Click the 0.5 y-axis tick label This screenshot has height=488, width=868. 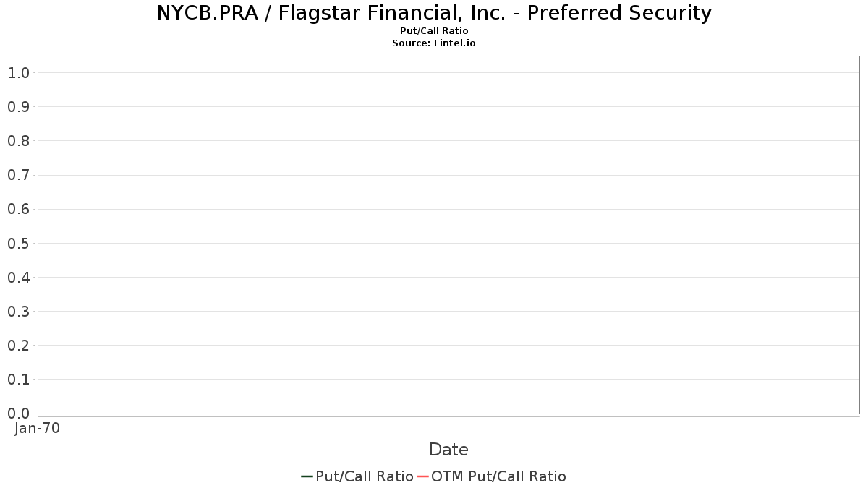click(x=19, y=243)
